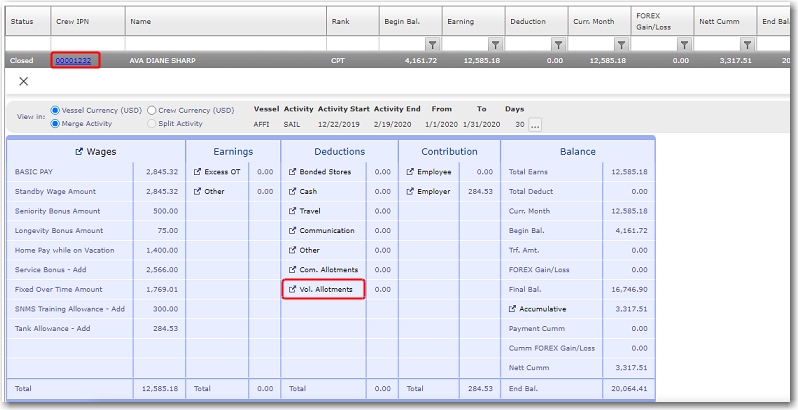Close the detail panel with X icon
Viewport: 798px width, 410px height.
[x=24, y=81]
